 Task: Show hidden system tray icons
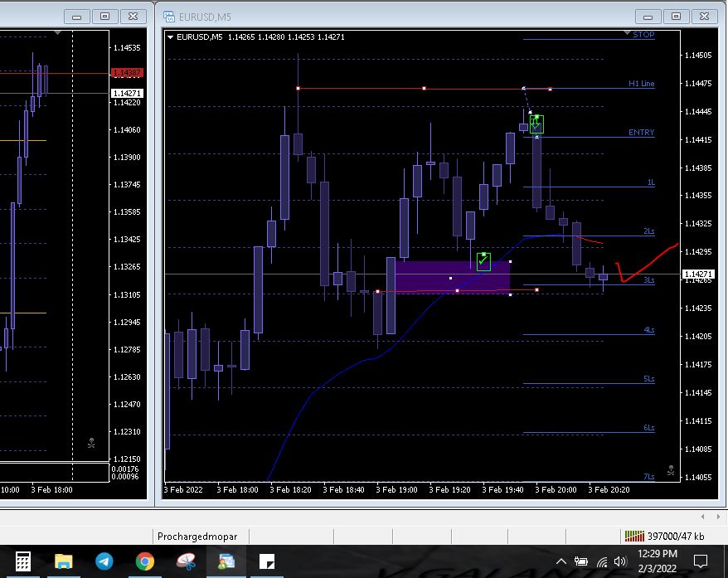(561, 561)
